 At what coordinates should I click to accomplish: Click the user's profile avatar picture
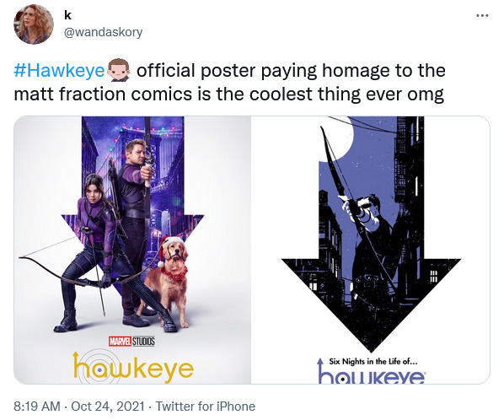pos(33,24)
